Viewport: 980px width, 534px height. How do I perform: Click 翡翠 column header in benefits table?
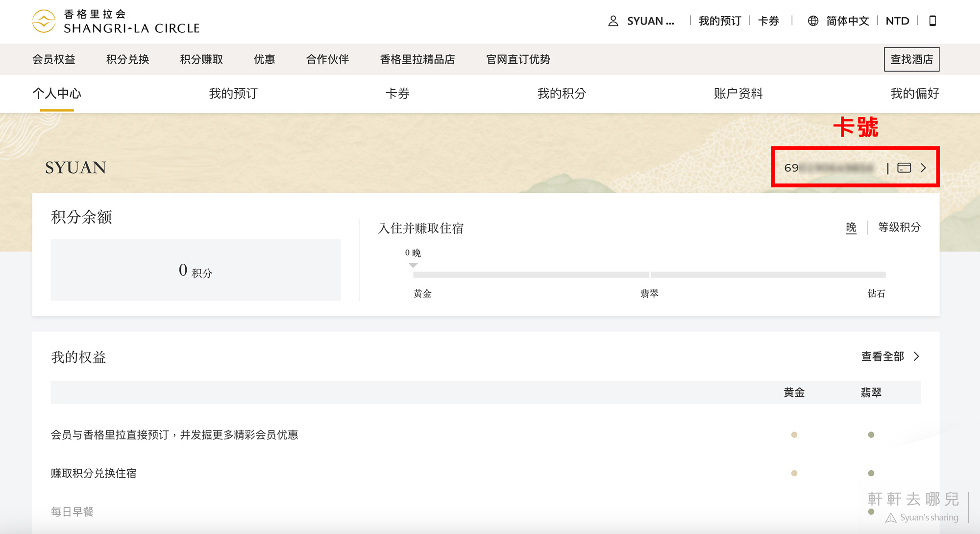pyautogui.click(x=871, y=393)
